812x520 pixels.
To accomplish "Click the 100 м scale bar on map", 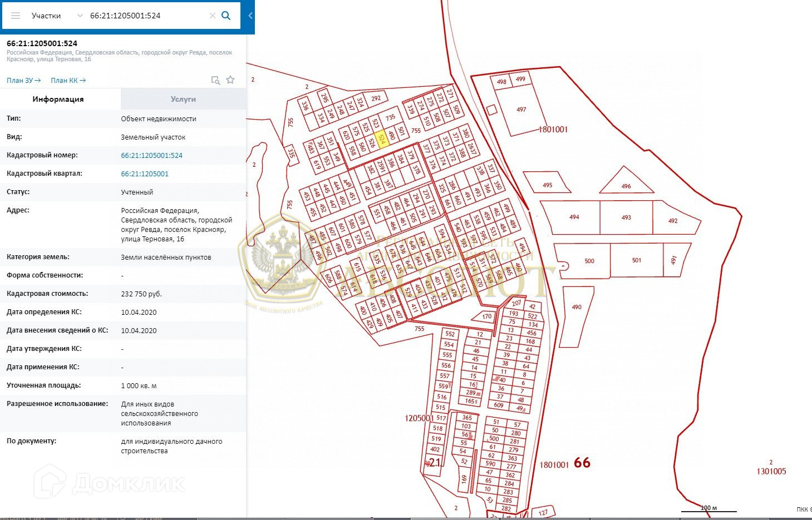I will (x=708, y=508).
